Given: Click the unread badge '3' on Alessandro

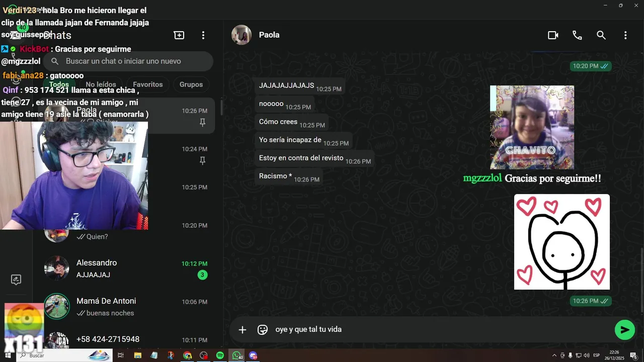Looking at the screenshot, I should (x=202, y=275).
